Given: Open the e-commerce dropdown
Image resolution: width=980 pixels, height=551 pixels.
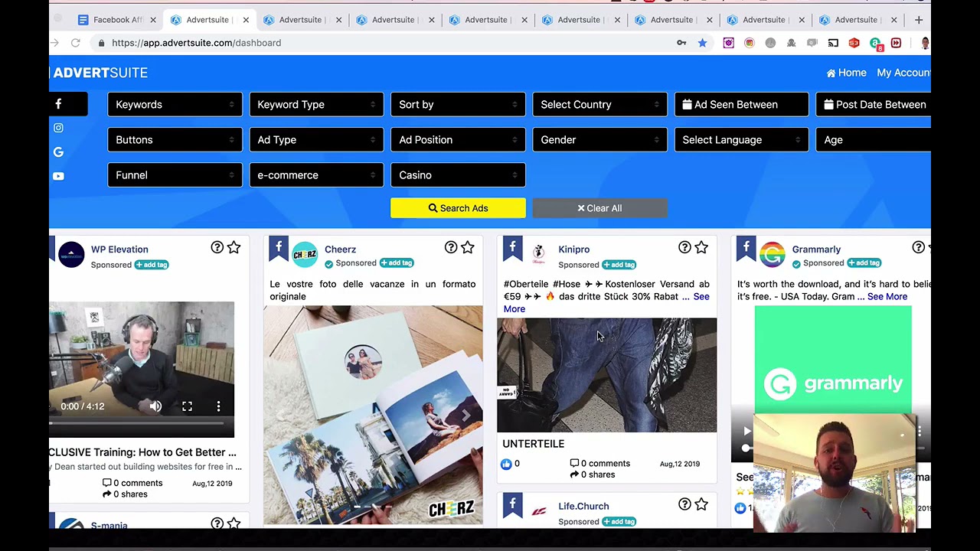Looking at the screenshot, I should pos(316,175).
